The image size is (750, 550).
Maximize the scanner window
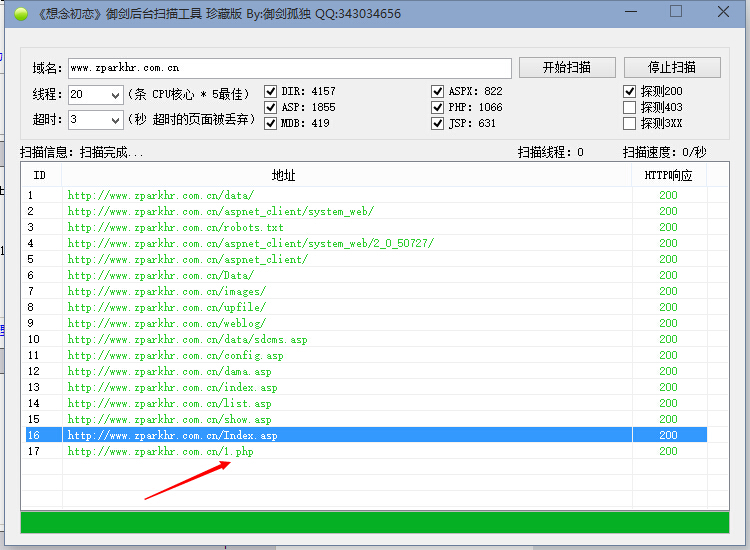click(x=676, y=11)
